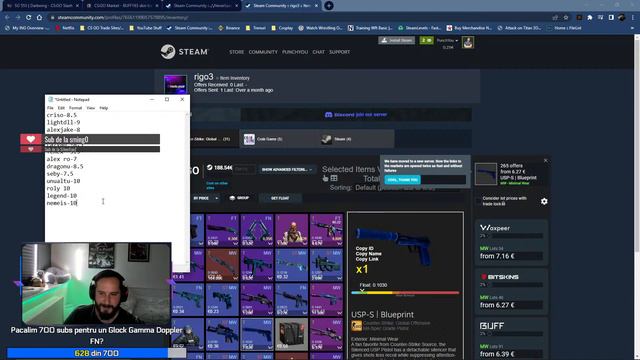The image size is (640, 360).
Task: Click the Group button
Action: (x=239, y=198)
